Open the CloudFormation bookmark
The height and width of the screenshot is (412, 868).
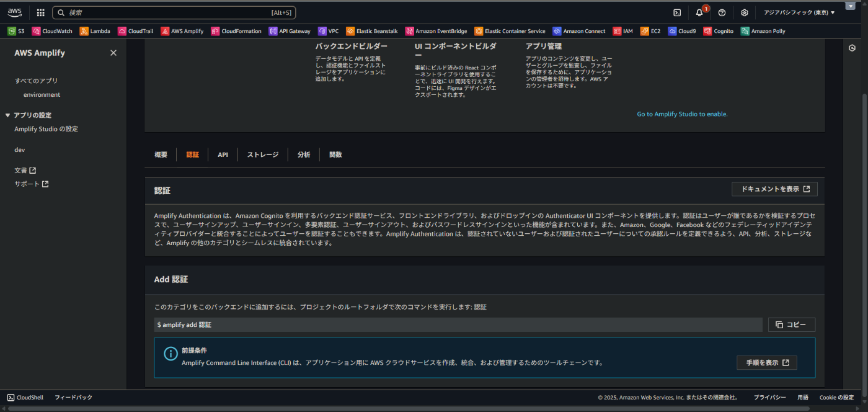click(x=236, y=31)
